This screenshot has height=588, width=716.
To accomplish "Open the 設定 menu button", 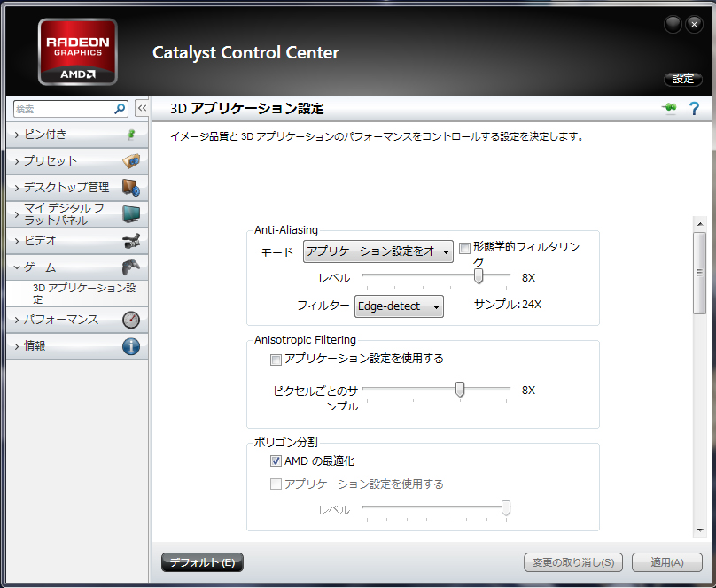I will (683, 79).
